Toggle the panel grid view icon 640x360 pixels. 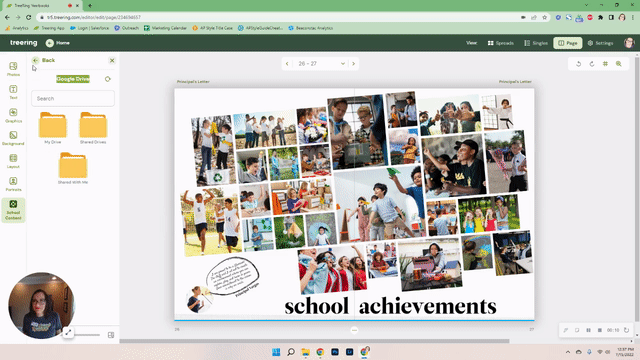111,335
